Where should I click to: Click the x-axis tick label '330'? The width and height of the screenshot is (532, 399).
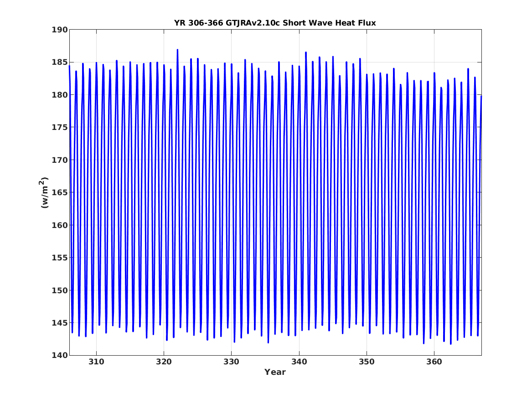coord(232,362)
